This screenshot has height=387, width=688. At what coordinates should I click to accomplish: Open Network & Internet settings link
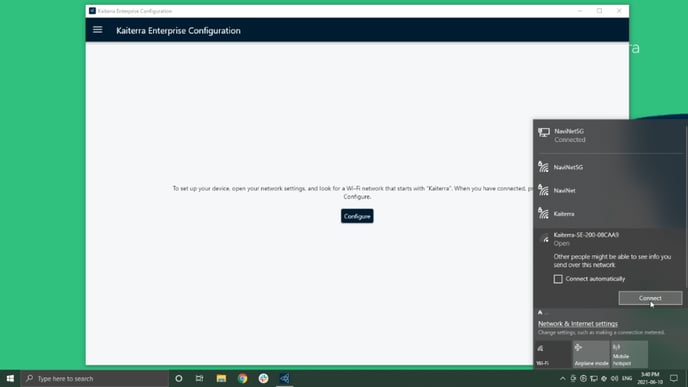pos(577,324)
